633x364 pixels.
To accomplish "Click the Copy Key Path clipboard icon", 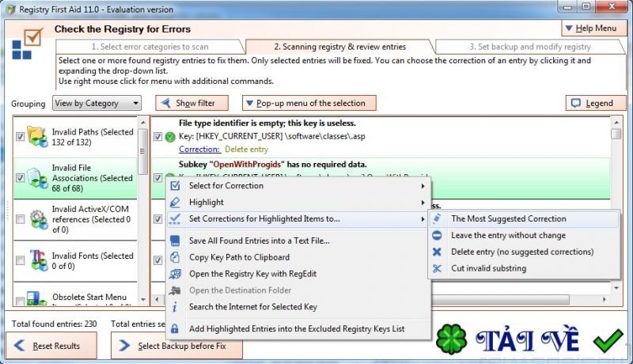I will (175, 257).
